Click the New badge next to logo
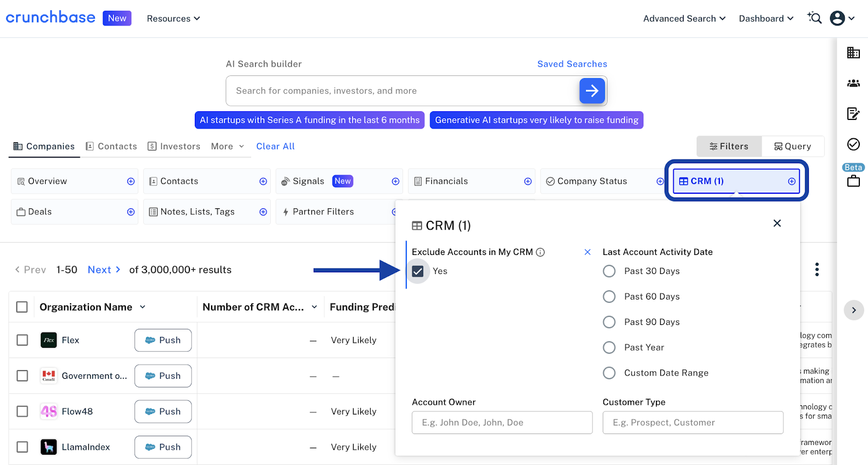 (117, 18)
